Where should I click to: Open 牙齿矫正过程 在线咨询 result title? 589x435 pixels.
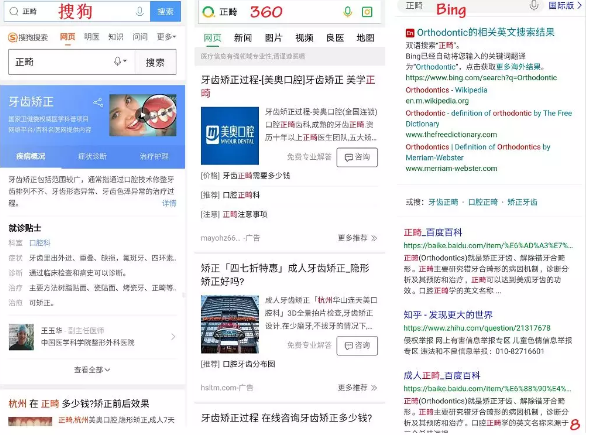pyautogui.click(x=287, y=418)
